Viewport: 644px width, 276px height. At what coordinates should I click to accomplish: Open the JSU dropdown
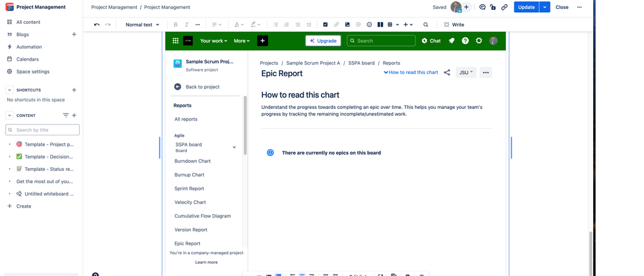[x=465, y=72]
